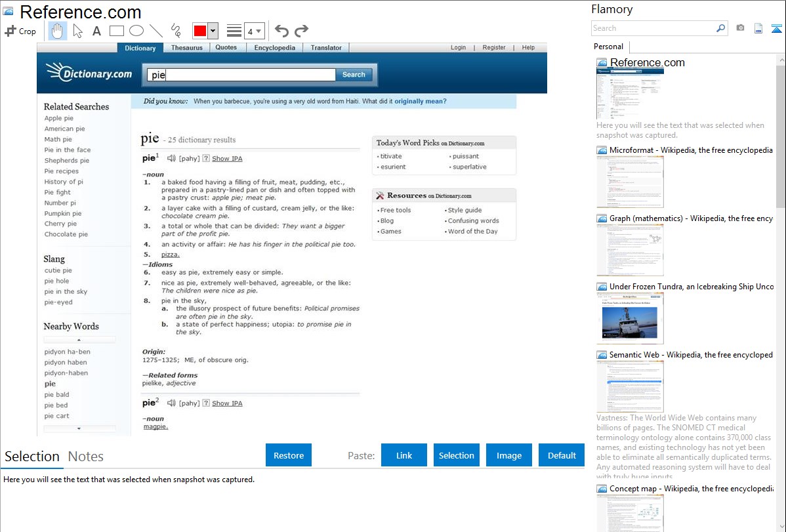This screenshot has height=532, width=786.
Task: Click the pizza definition link
Action: tap(171, 255)
